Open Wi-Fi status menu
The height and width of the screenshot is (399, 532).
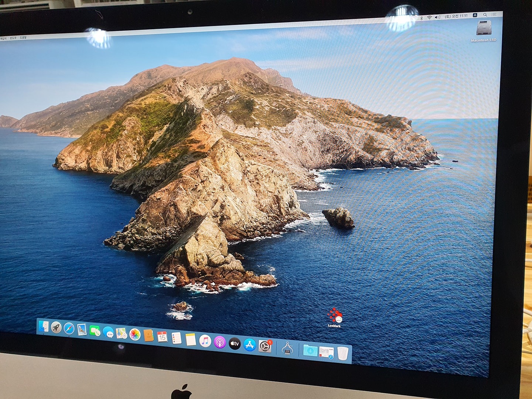pyautogui.click(x=429, y=17)
